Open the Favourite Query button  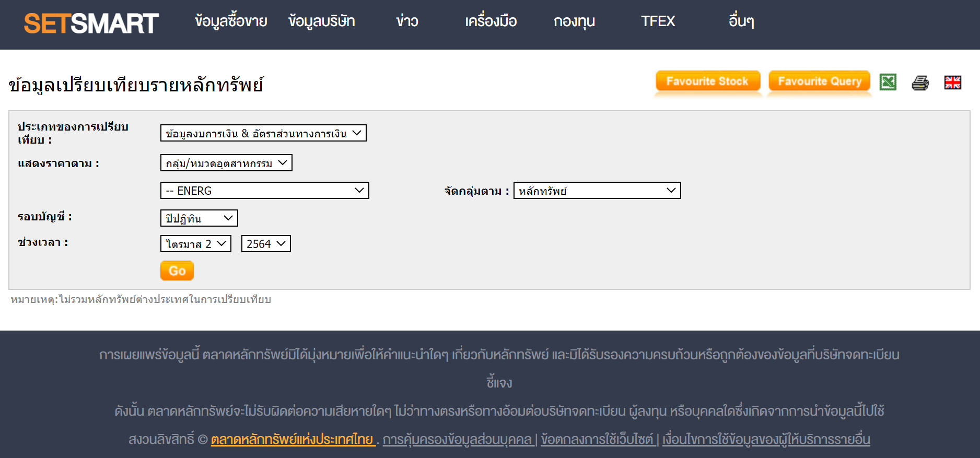tap(819, 81)
